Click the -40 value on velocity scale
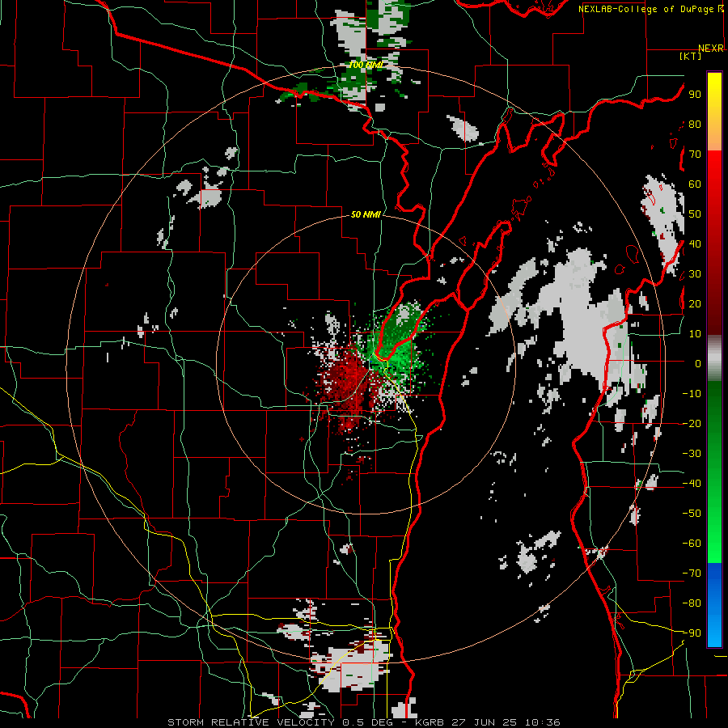Screen dimensions: 728x728 point(692,484)
